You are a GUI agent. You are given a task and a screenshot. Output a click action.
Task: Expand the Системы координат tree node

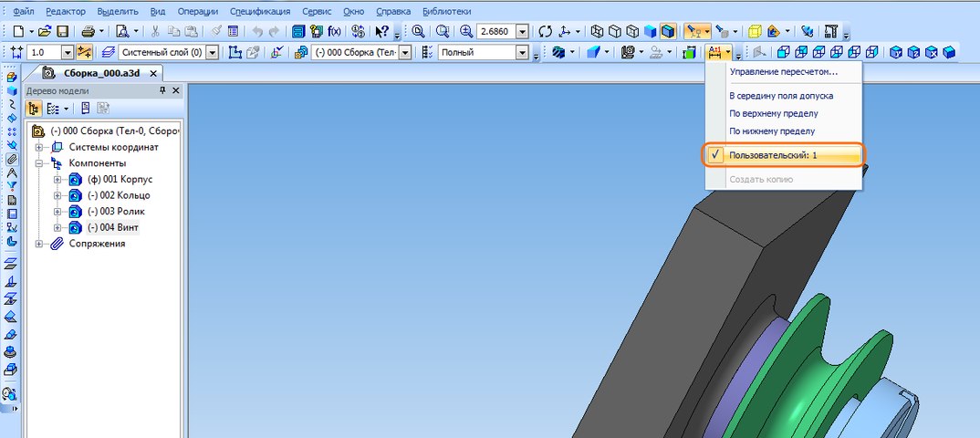coord(39,147)
